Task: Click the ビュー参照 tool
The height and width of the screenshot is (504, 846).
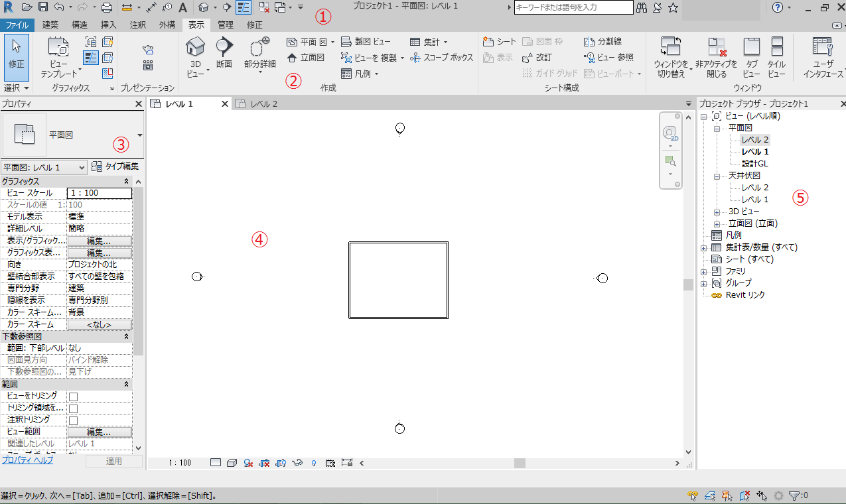Action: (x=608, y=58)
